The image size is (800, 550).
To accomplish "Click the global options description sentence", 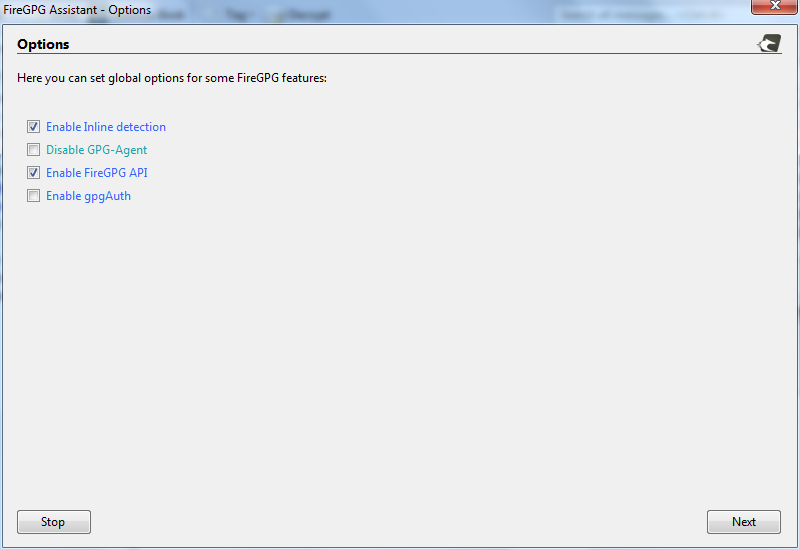I will [172, 77].
